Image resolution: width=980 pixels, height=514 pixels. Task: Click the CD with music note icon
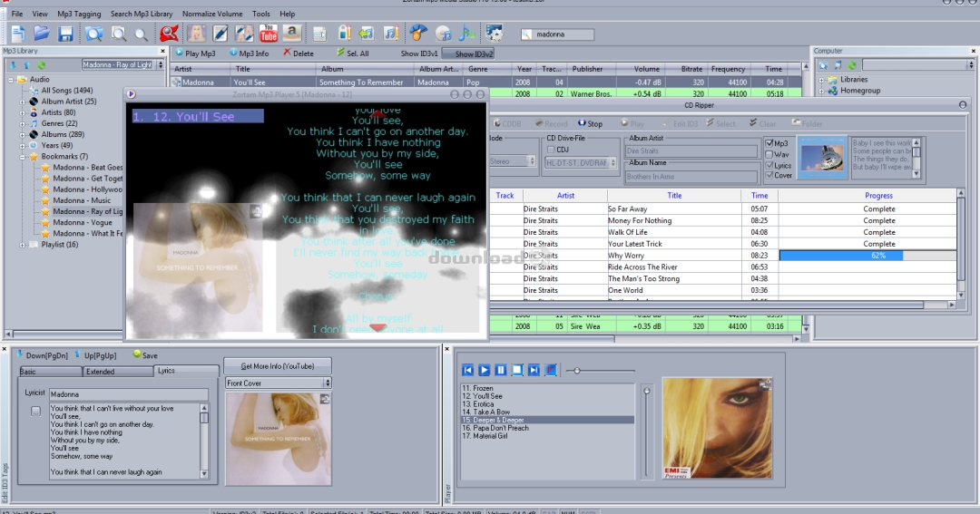point(443,34)
